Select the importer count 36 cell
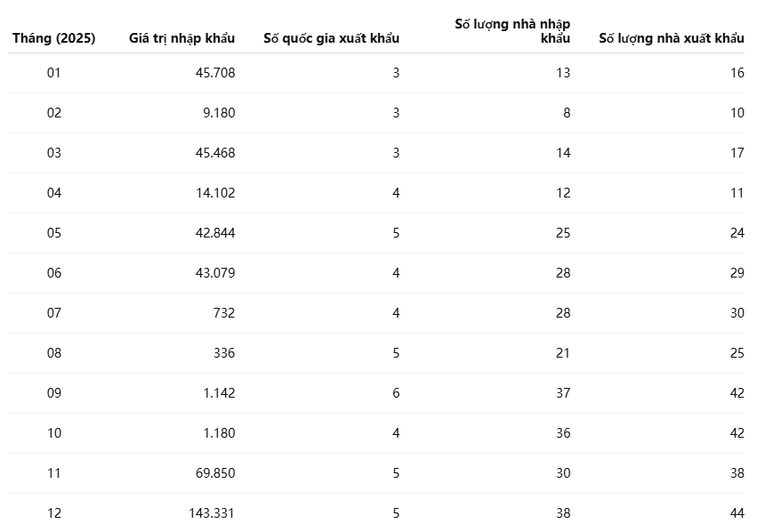757x532 pixels. (562, 433)
